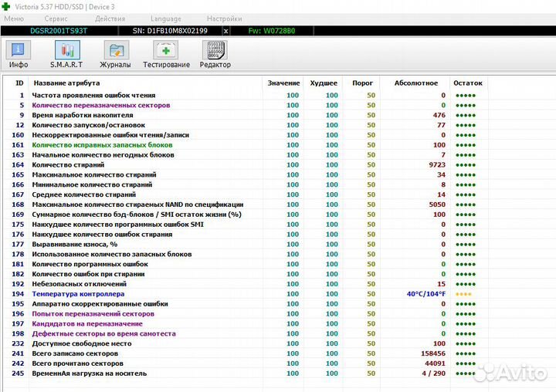Select the Температура контроллера attribute row
Viewport: 556px width, 392px height.
pyautogui.click(x=77, y=294)
